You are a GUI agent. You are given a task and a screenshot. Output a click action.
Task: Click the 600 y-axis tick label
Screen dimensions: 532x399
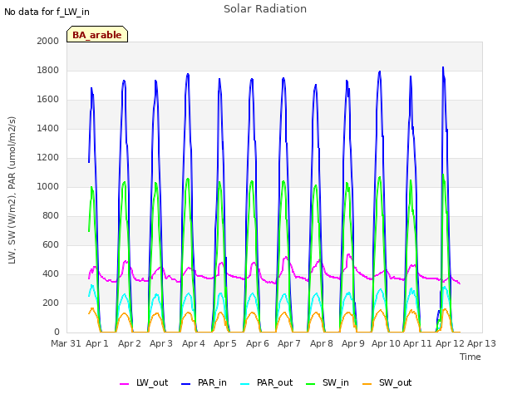(x=51, y=244)
